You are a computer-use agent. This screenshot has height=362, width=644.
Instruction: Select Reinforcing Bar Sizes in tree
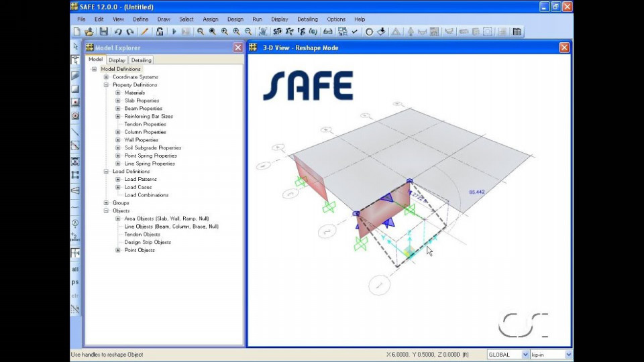coord(149,116)
